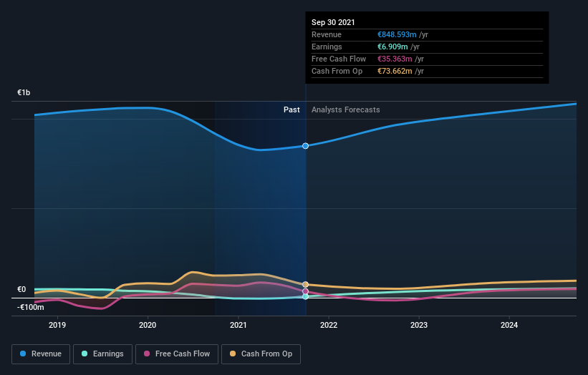Click the €848.593m revenue value in tooltip
This screenshot has height=375, width=588.
(397, 34)
